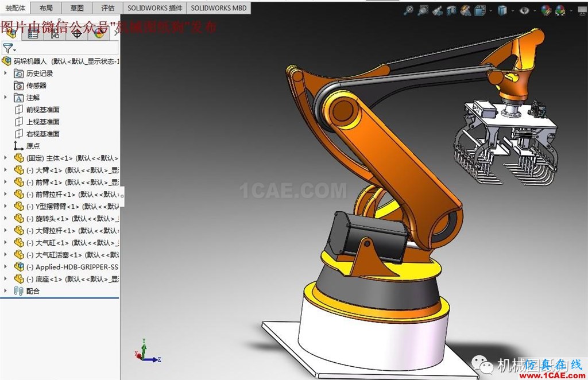Open Display Style dropdown arrow
Image resolution: width=588 pixels, height=380 pixels.
(513, 11)
